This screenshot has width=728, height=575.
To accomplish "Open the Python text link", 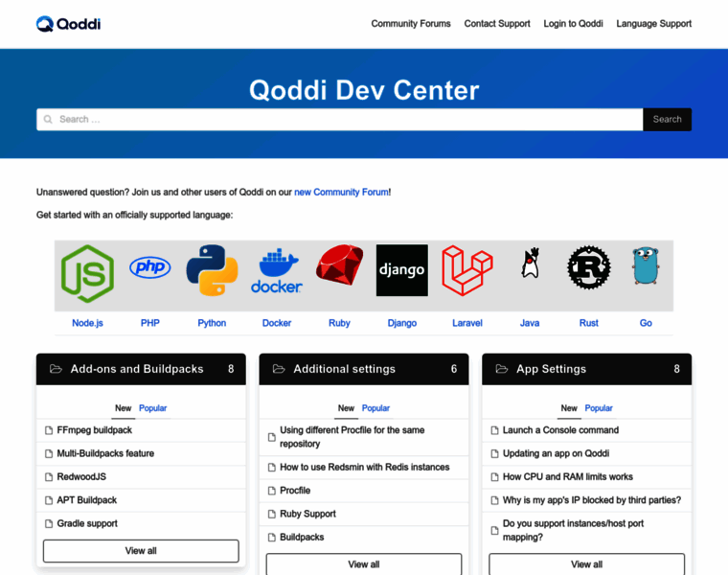I will click(x=212, y=323).
